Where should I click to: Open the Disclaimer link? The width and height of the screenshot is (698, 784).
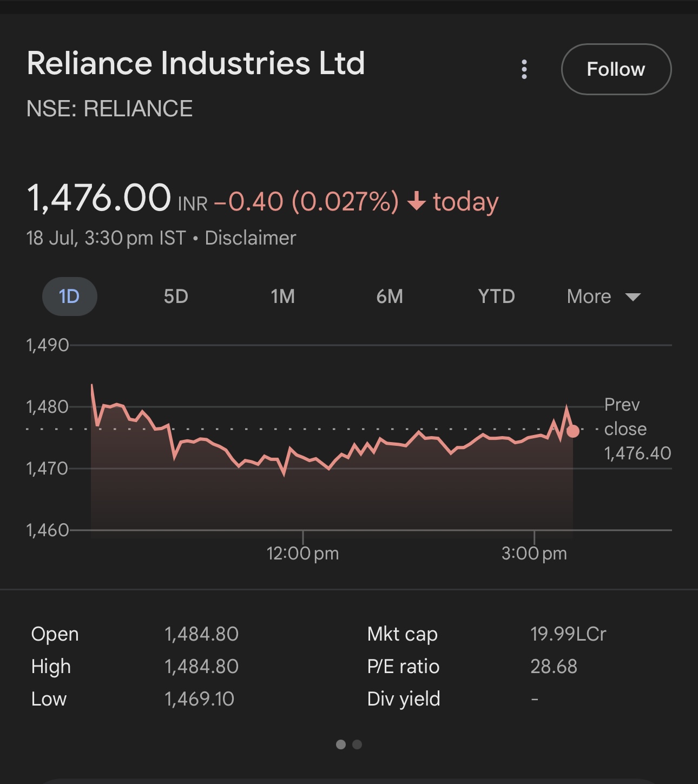click(x=251, y=238)
